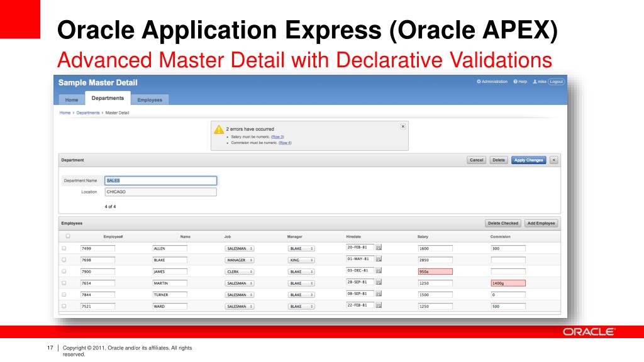Open Job dropdown for MARTIN
644x362 pixels.
240,283
